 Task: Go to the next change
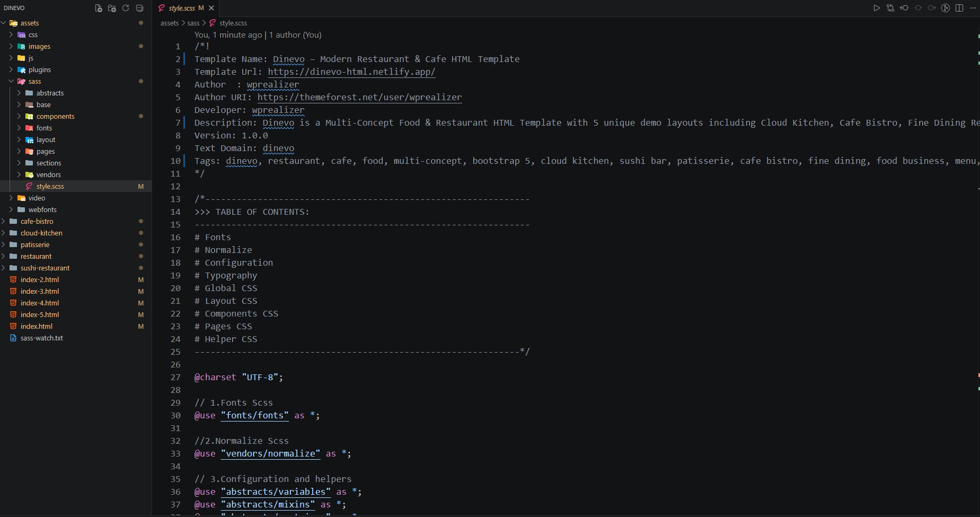point(932,8)
